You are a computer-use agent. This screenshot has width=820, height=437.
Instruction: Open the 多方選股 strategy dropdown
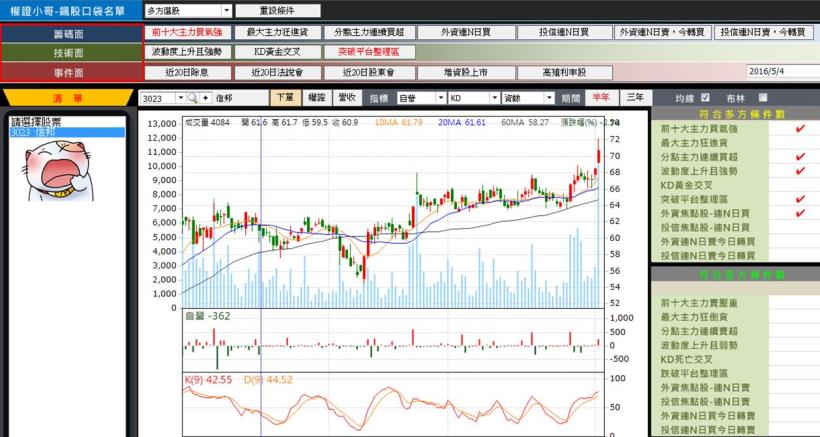pos(226,10)
